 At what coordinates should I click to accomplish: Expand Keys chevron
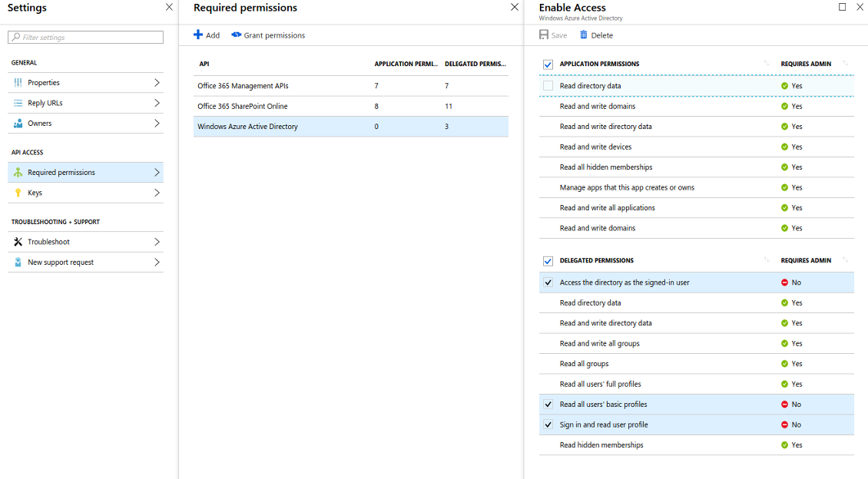157,193
